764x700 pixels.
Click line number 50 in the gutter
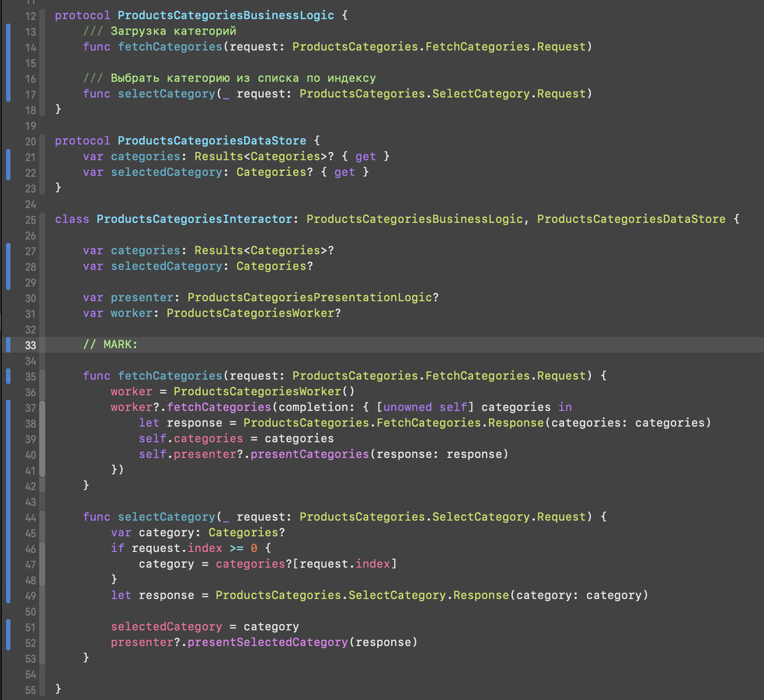(30, 612)
